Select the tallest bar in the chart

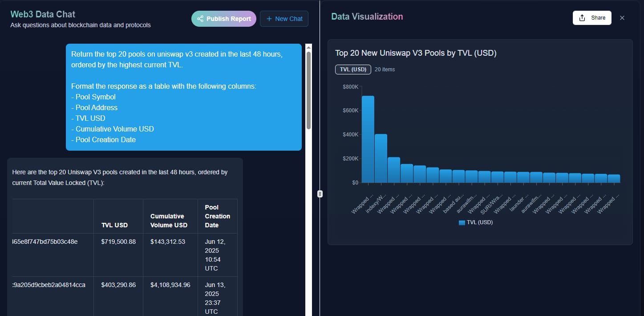pyautogui.click(x=368, y=139)
